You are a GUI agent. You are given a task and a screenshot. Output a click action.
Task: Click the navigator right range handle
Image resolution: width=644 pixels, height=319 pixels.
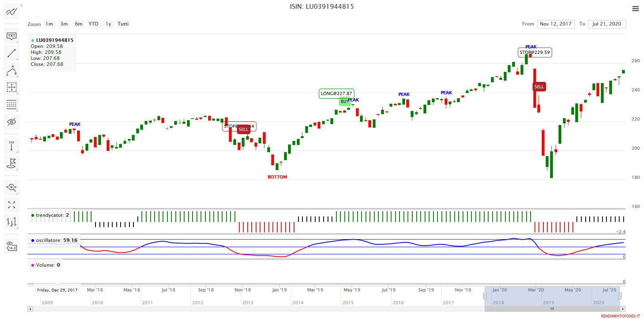[x=620, y=296]
